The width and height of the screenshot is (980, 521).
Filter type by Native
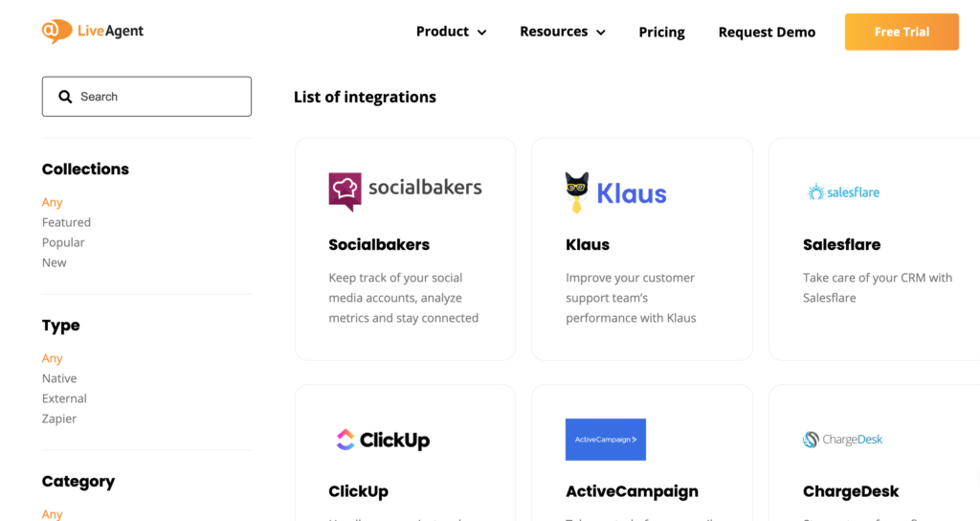[59, 378]
